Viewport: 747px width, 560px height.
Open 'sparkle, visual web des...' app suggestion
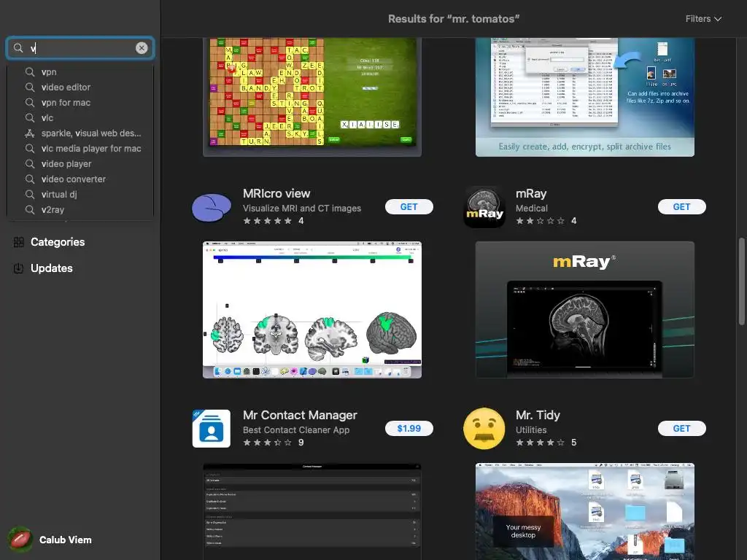(80, 133)
